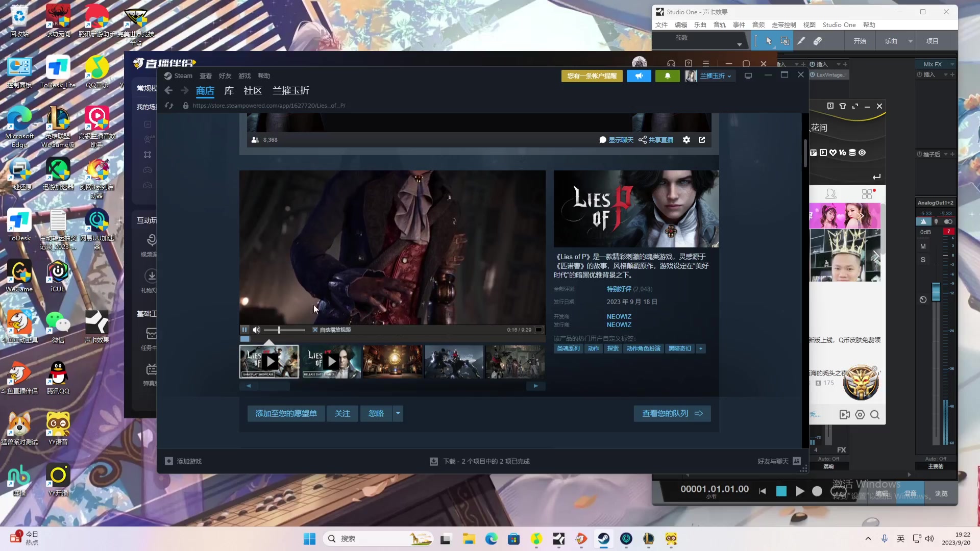Open the Steam stream settings gear
Image resolution: width=980 pixels, height=551 pixels.
click(x=687, y=140)
